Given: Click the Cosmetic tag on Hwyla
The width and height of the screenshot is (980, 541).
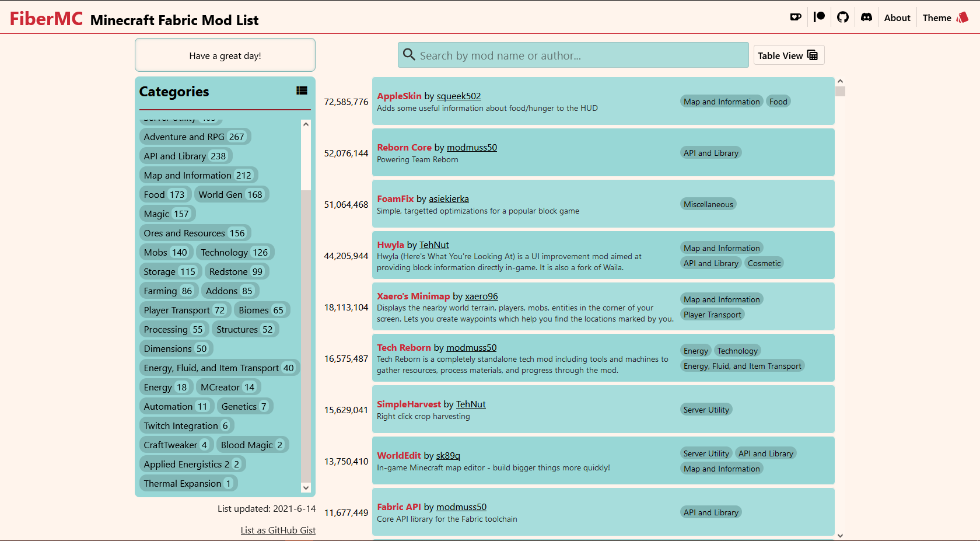Looking at the screenshot, I should pos(764,263).
